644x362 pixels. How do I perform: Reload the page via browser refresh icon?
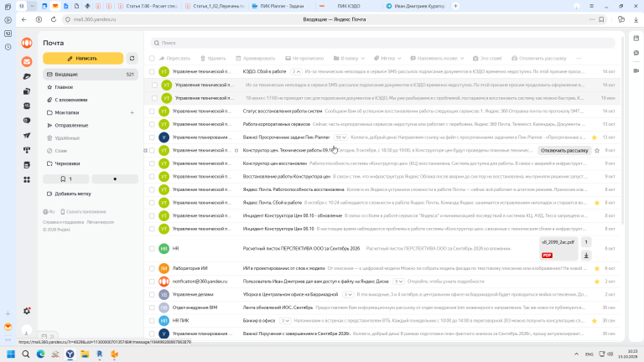[x=54, y=19]
